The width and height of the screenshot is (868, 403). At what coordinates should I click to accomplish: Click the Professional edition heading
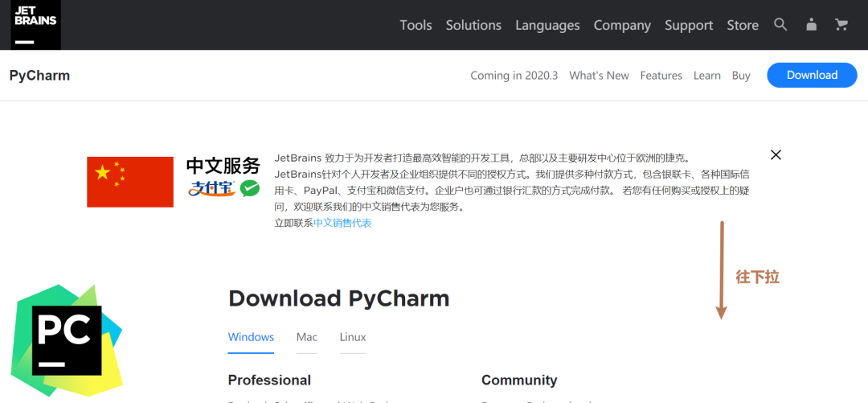coord(269,380)
